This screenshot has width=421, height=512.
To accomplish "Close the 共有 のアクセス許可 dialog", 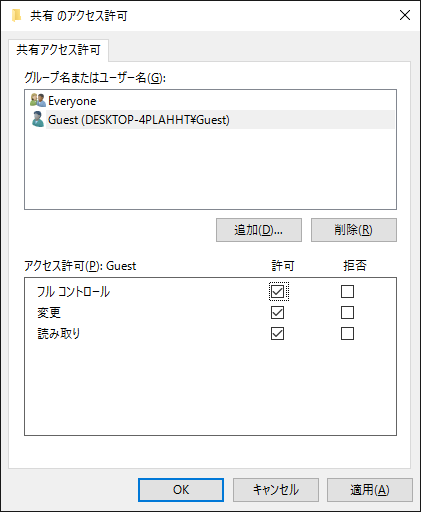I will coord(405,15).
